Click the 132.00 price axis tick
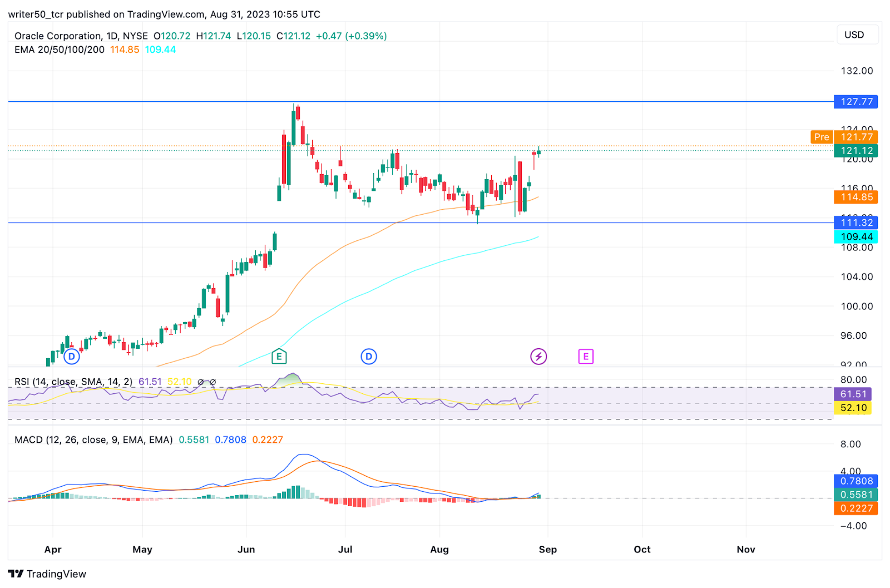The height and width of the screenshot is (588, 890). pos(857,71)
